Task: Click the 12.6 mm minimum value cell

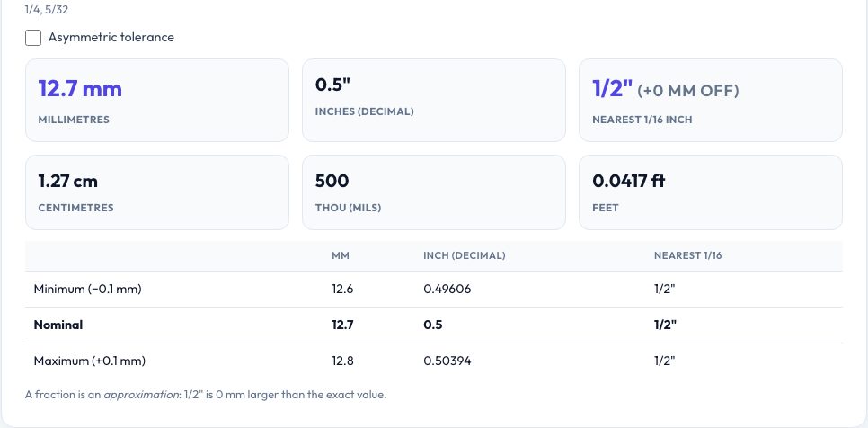Action: pos(342,289)
